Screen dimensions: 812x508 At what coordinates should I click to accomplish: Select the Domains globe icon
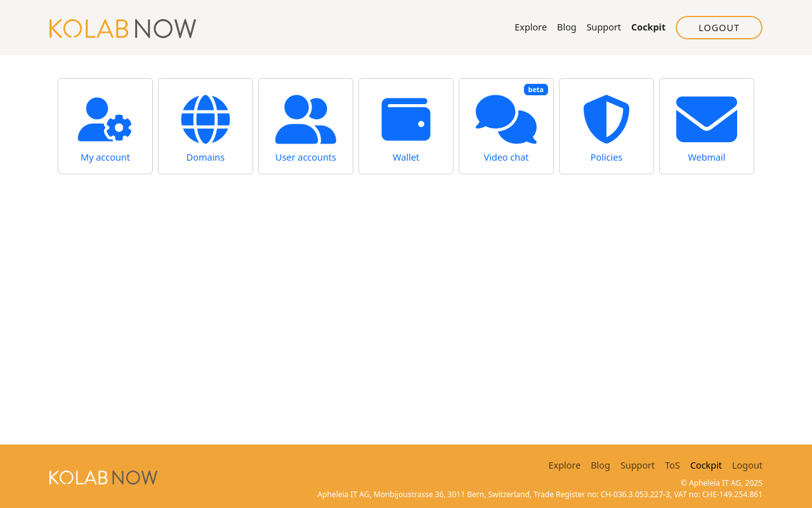205,119
